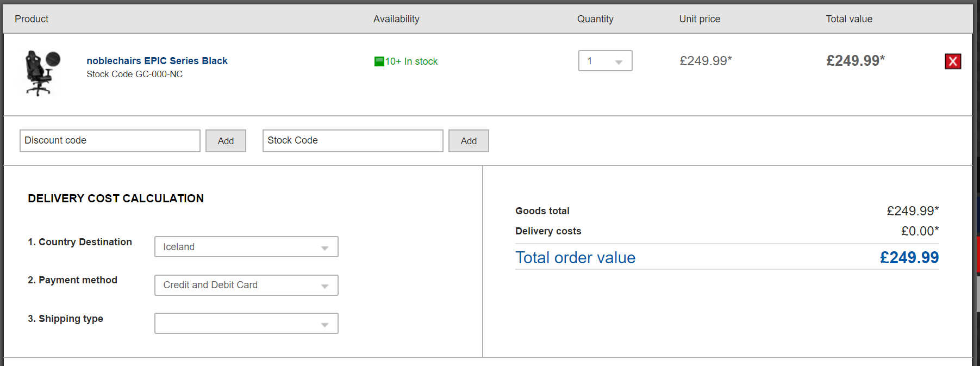Click the Unit price column header
The image size is (980, 366).
[x=700, y=19]
